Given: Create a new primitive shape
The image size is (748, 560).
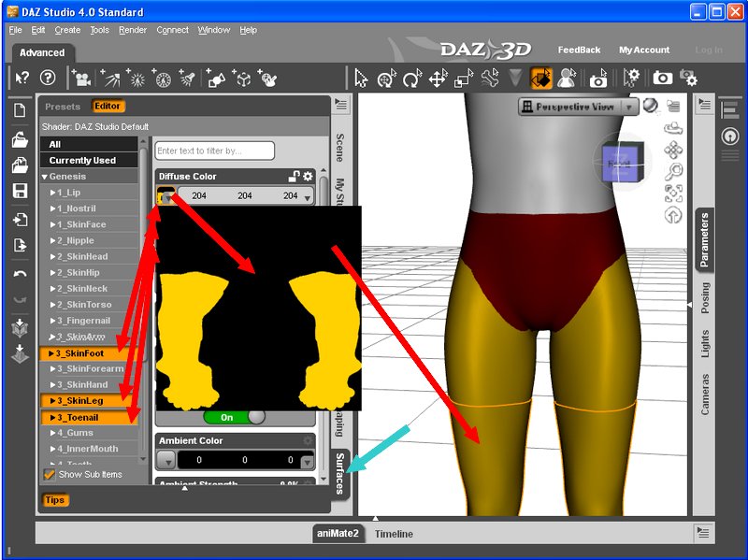Looking at the screenshot, I should [216, 79].
